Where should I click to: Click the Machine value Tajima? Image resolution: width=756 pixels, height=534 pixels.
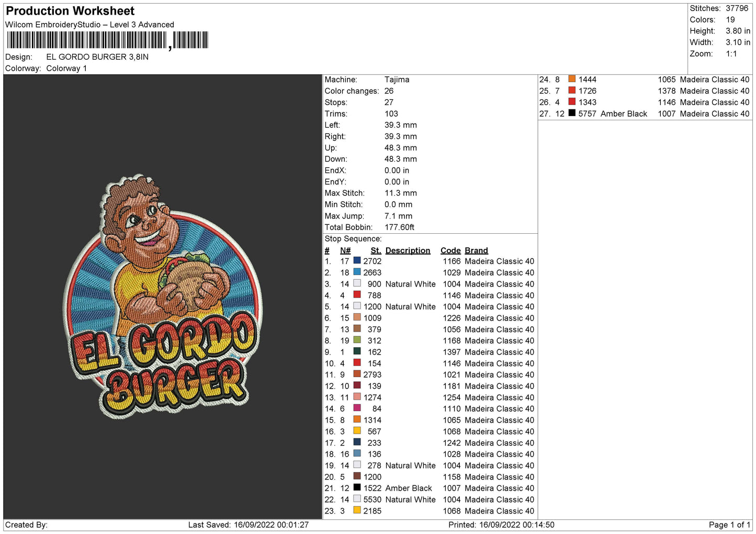(x=397, y=79)
